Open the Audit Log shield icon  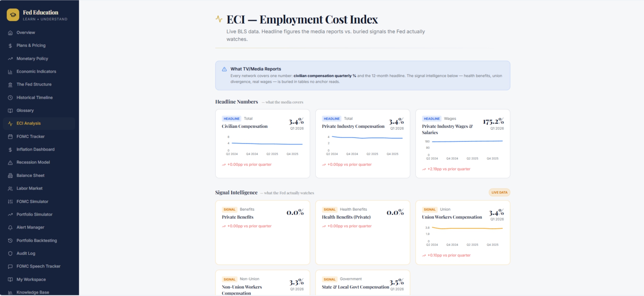point(10,254)
